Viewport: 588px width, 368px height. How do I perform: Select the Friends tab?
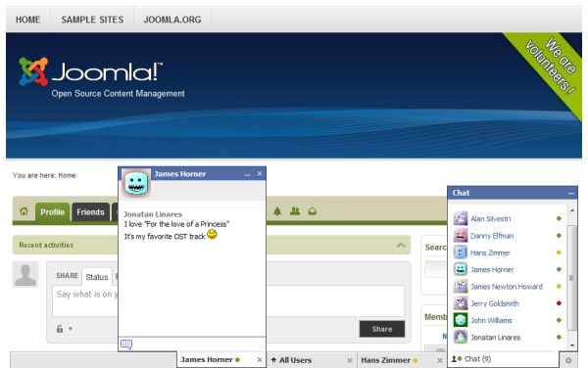tap(90, 212)
